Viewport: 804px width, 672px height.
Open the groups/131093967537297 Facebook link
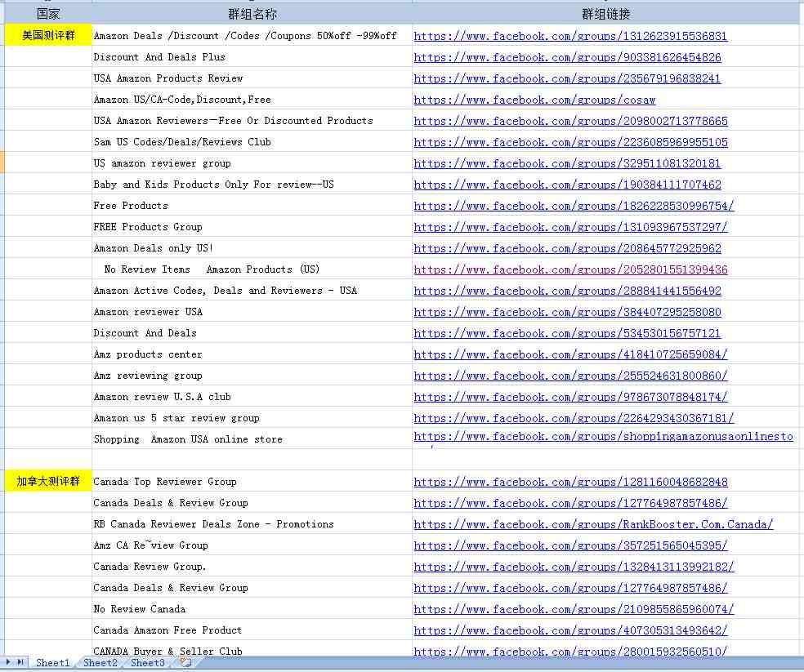click(x=570, y=227)
